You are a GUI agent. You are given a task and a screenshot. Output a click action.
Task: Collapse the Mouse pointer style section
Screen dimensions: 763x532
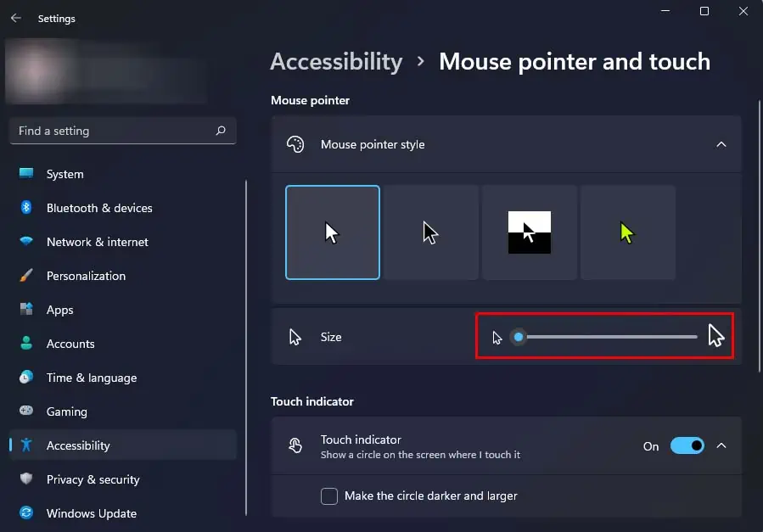coord(721,144)
